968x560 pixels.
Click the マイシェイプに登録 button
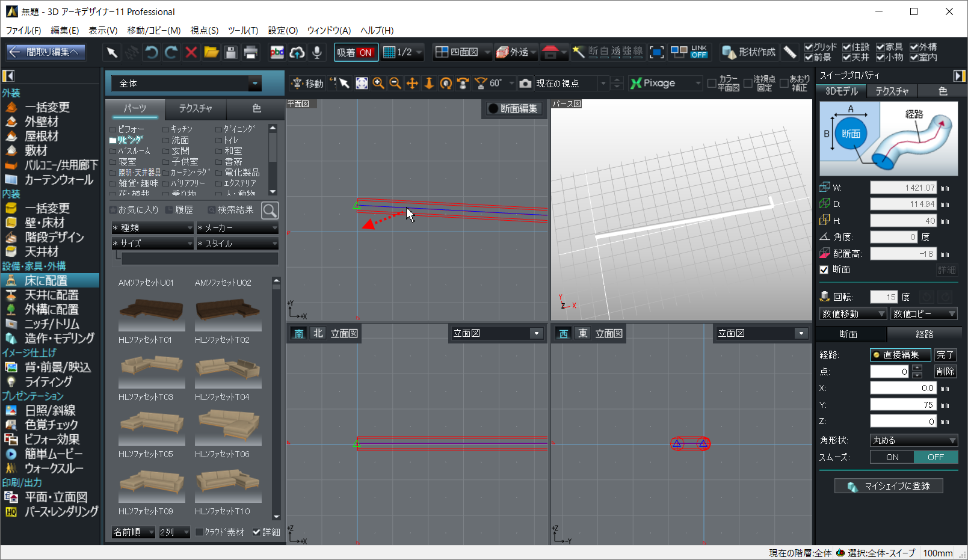(889, 486)
